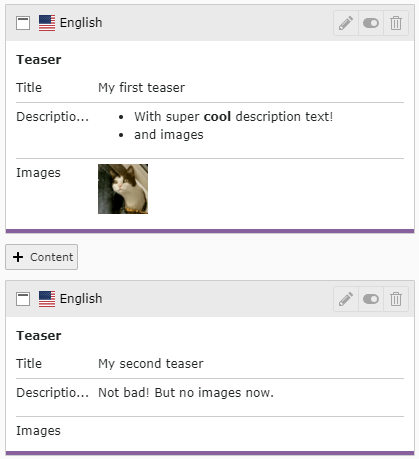Click the 'Descriptio...' label in the first teaser
419x459 pixels.
(53, 117)
